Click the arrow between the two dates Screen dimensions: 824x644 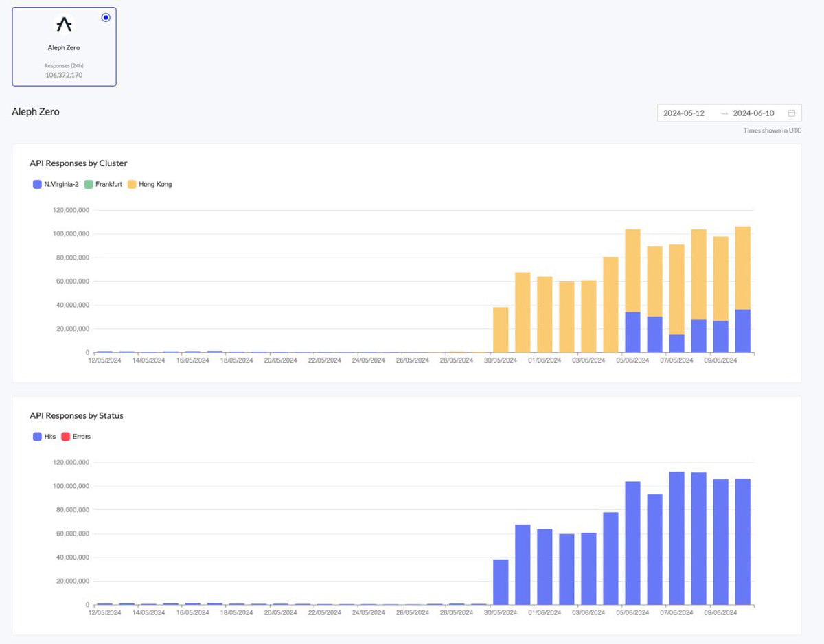point(724,113)
